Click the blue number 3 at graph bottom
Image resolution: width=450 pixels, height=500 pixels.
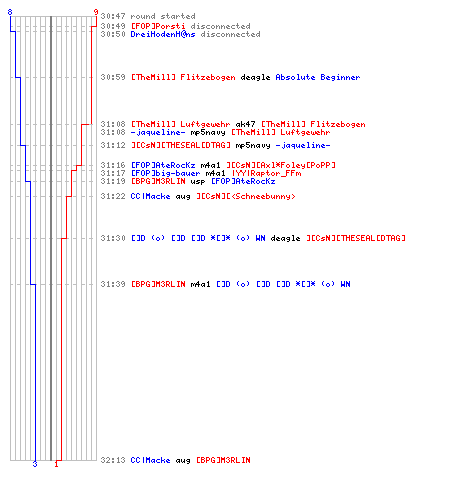click(x=35, y=464)
